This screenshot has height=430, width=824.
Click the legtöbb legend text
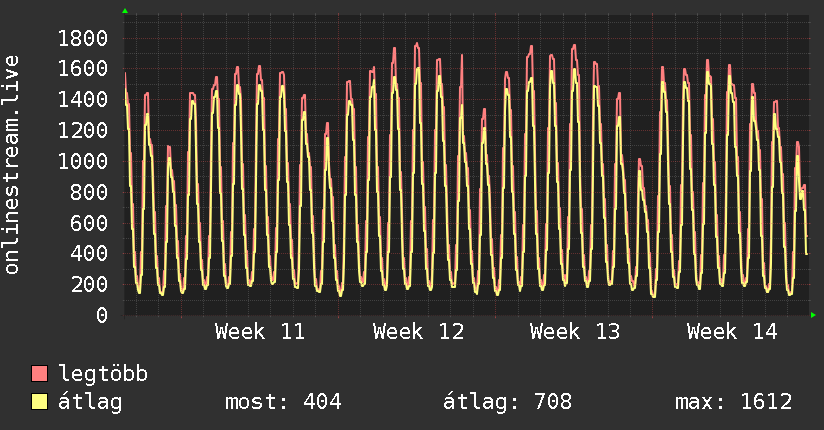click(x=104, y=374)
